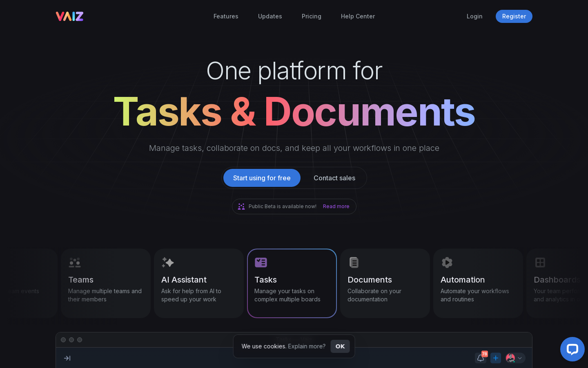The height and width of the screenshot is (368, 588).
Task: Expand sidebar with arrow icon
Action: (67, 358)
